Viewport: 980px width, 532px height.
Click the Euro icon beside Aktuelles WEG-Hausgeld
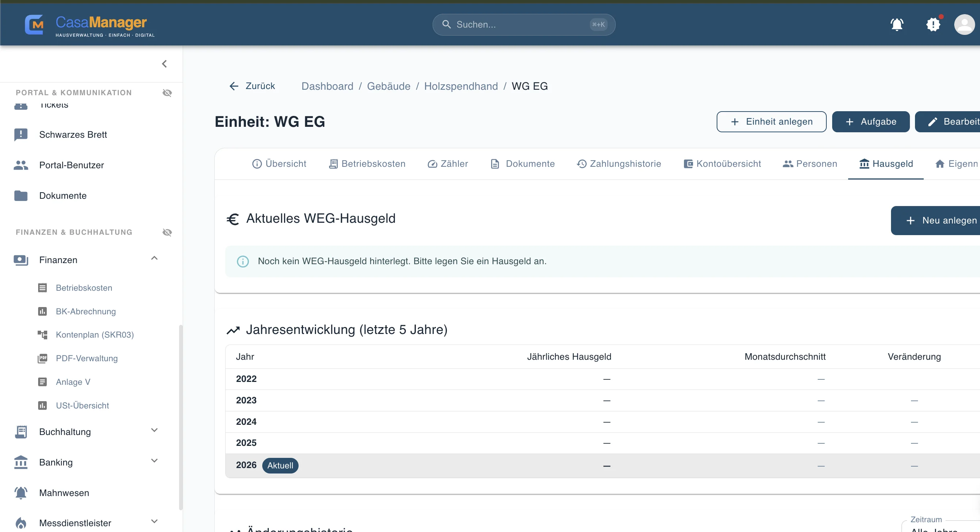pos(233,219)
